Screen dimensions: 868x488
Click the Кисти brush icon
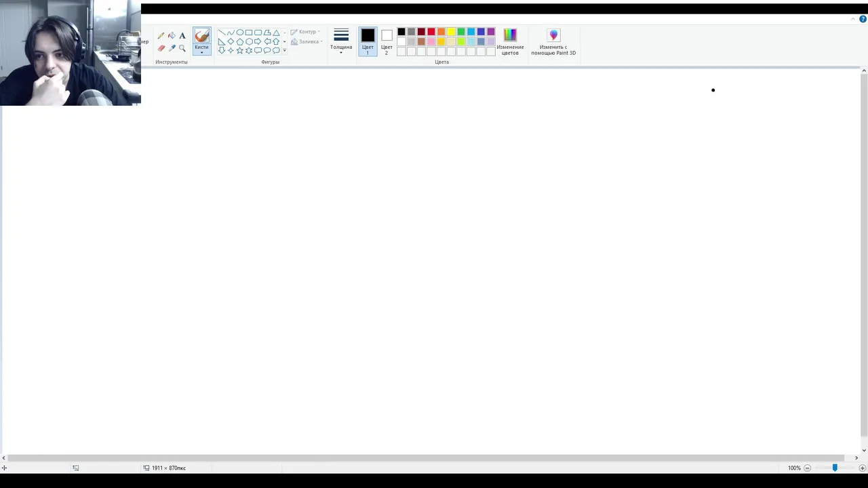point(202,35)
